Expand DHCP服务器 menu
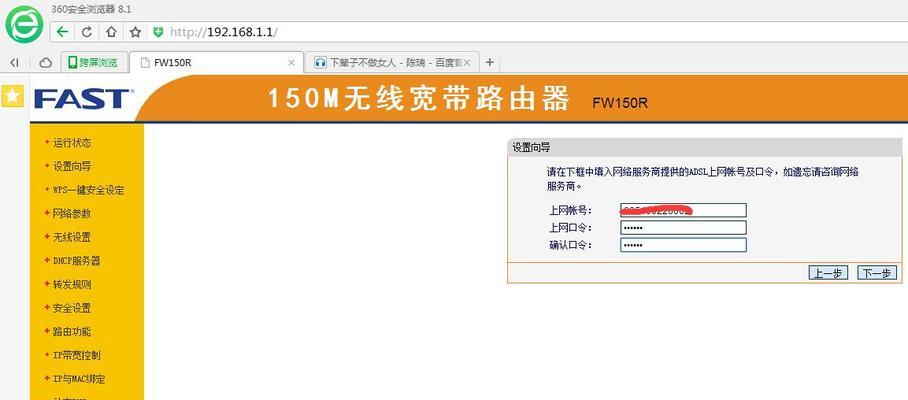The image size is (908, 400). (76, 261)
